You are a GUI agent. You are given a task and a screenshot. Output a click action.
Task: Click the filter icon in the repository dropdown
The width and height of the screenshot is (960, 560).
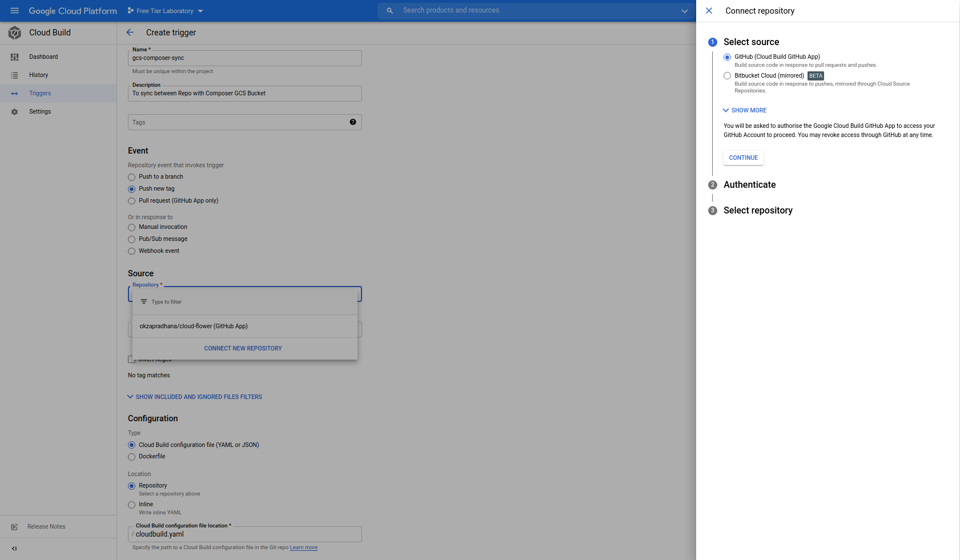point(144,302)
